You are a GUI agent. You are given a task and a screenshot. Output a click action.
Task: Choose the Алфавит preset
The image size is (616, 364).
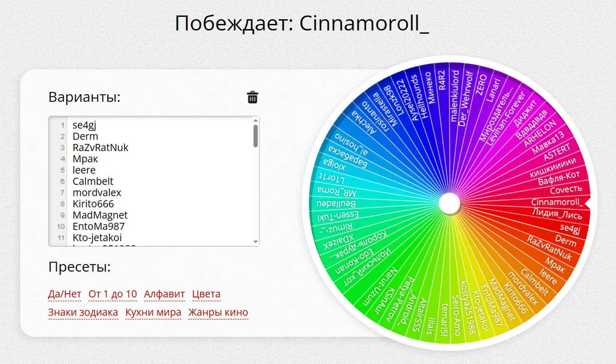pos(164,294)
